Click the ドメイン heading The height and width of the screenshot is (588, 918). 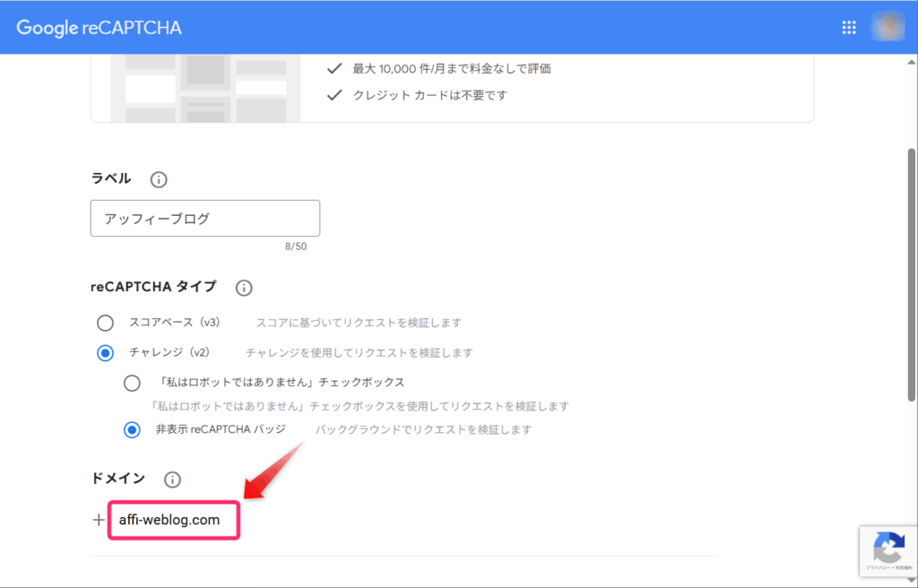coord(117,479)
